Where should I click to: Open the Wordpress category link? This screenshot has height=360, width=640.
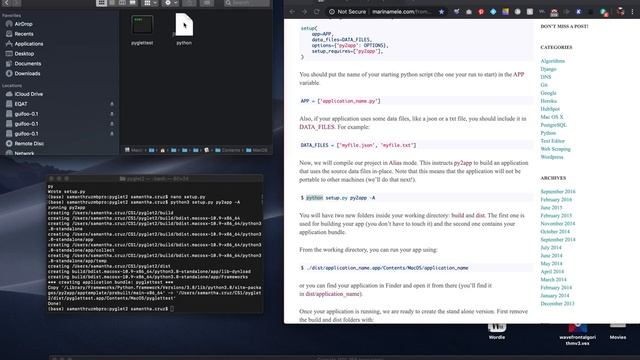point(552,157)
